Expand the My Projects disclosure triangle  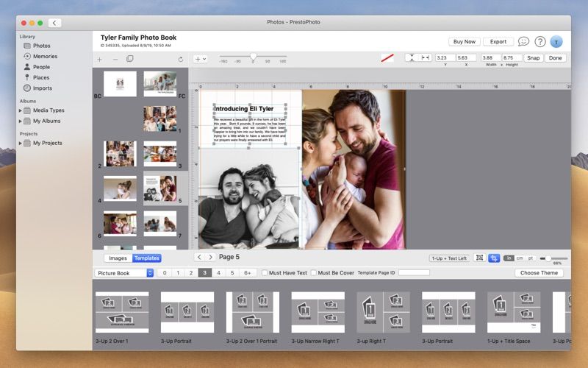coord(21,143)
